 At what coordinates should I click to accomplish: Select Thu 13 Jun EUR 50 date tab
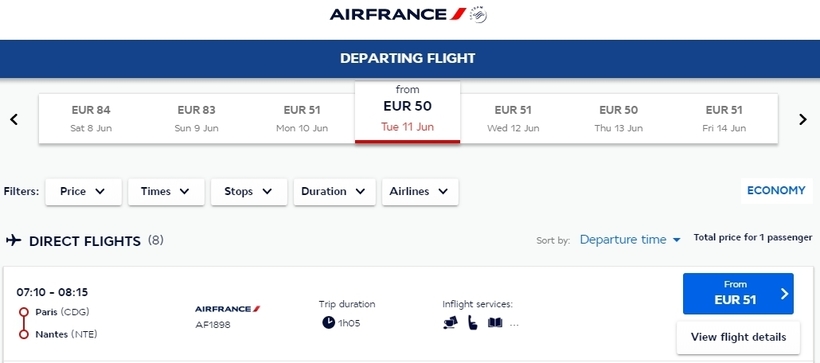click(x=618, y=119)
